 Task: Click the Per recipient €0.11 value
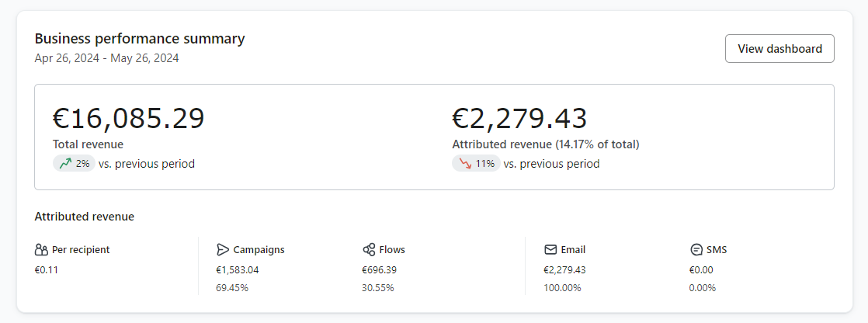coord(47,270)
